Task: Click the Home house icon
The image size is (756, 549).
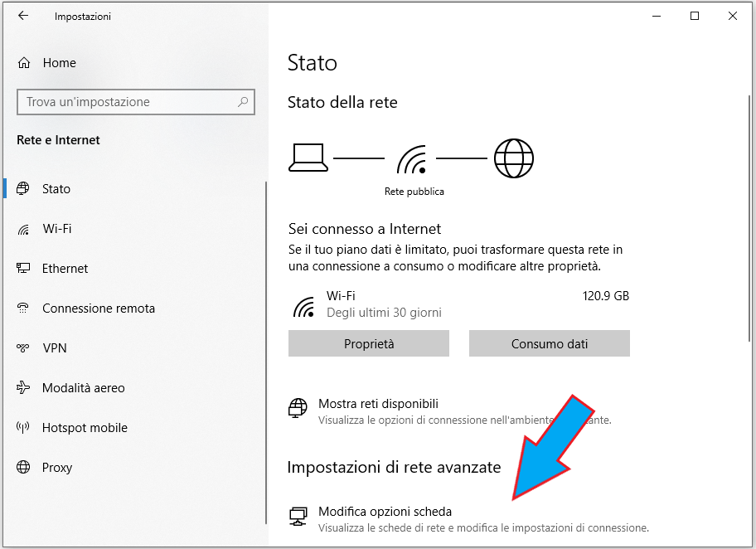Action: 24,63
